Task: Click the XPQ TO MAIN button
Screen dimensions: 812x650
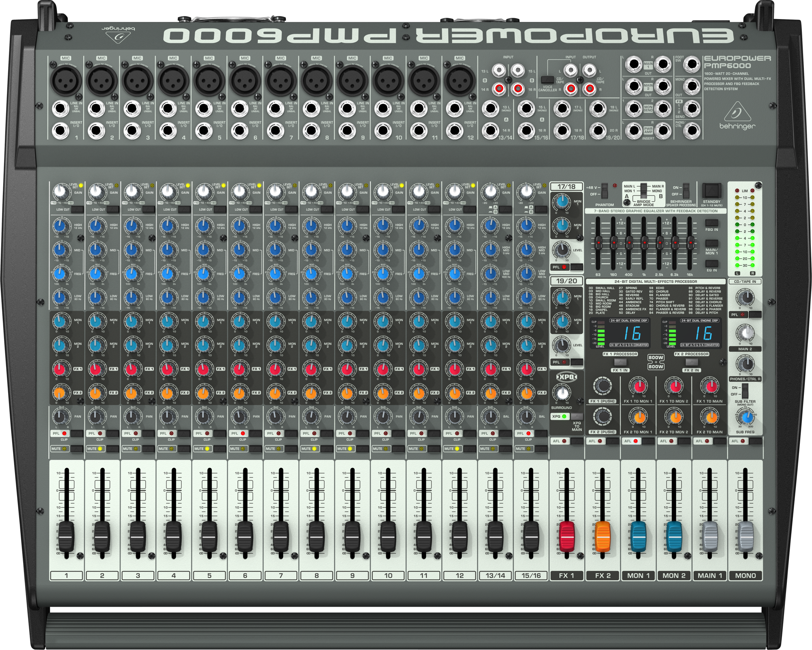Action: 577,417
